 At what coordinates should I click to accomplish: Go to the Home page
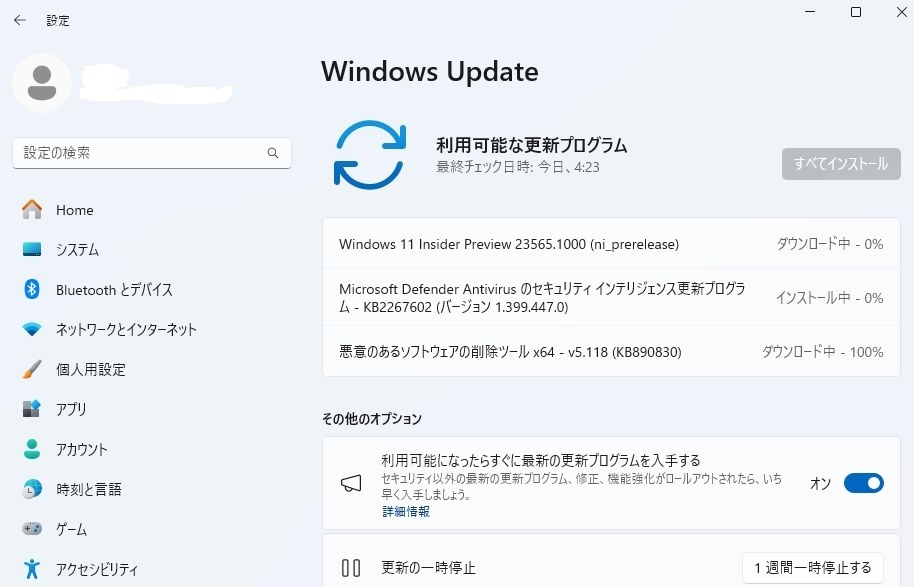click(74, 209)
